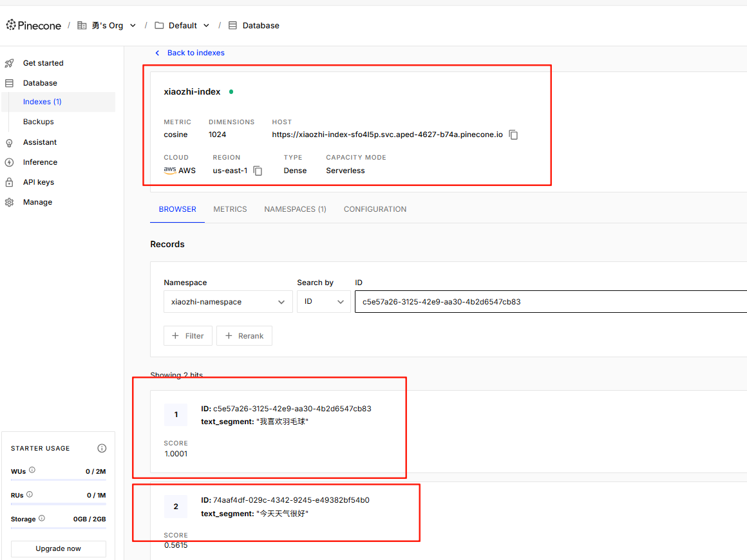Image resolution: width=747 pixels, height=560 pixels.
Task: Open the Default project dropdown
Action: point(206,25)
